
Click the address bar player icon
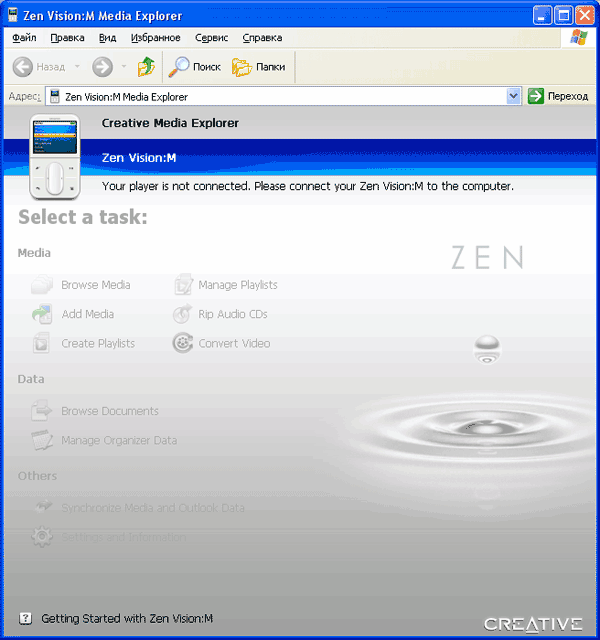tap(55, 96)
